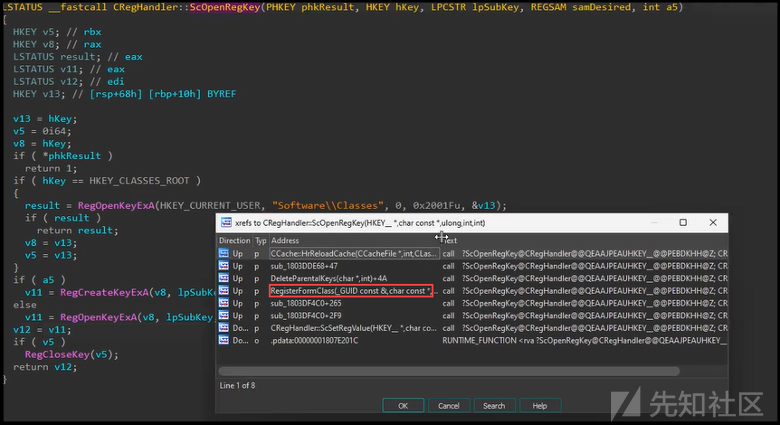
Task: Click RegOpenKeyExA call with Software\\Classes
Action: click(x=116, y=206)
